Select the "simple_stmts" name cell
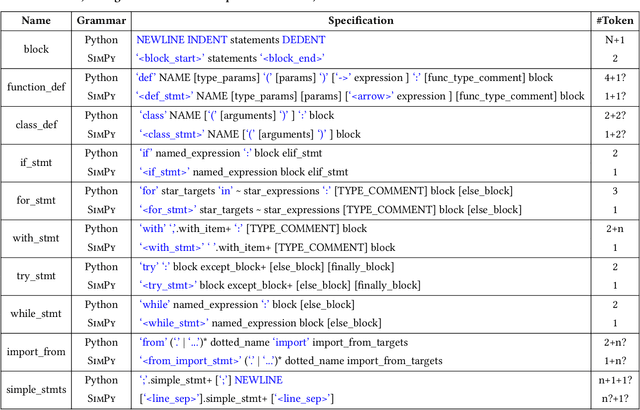This screenshot has height=410, width=640. 35,389
